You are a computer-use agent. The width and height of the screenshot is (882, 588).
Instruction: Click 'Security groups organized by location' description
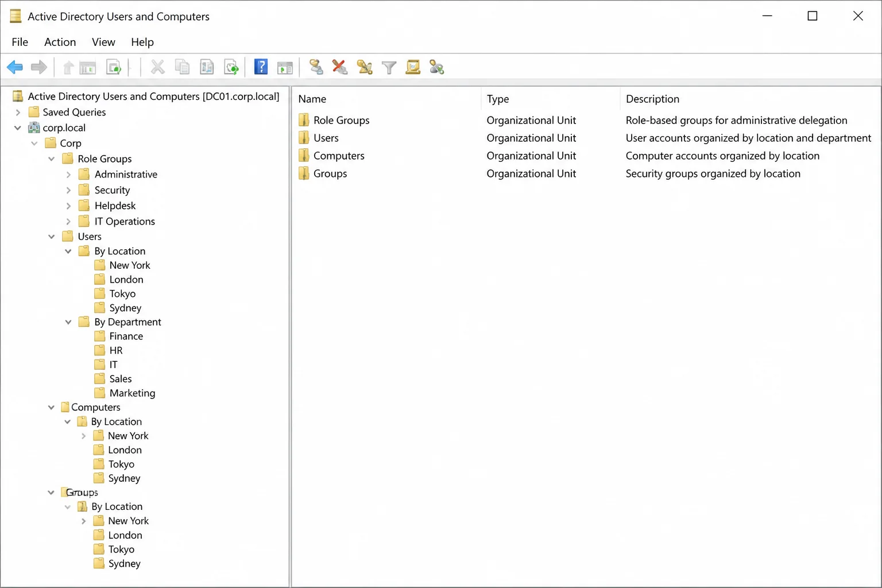coord(713,173)
